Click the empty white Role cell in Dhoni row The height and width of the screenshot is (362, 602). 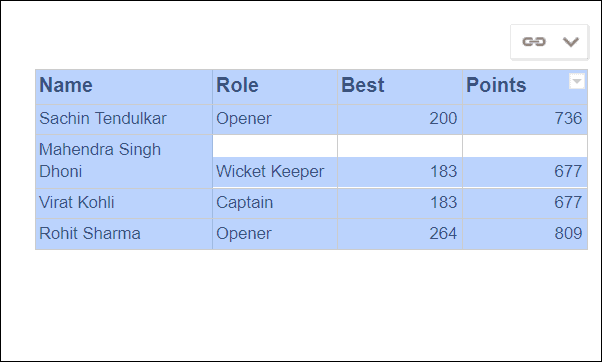275,146
